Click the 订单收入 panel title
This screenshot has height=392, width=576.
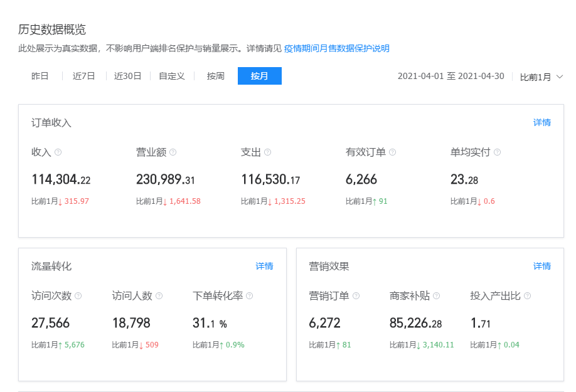[51, 122]
